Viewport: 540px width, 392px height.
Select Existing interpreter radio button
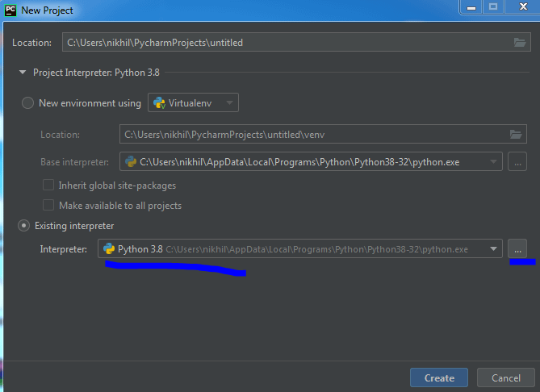23,226
